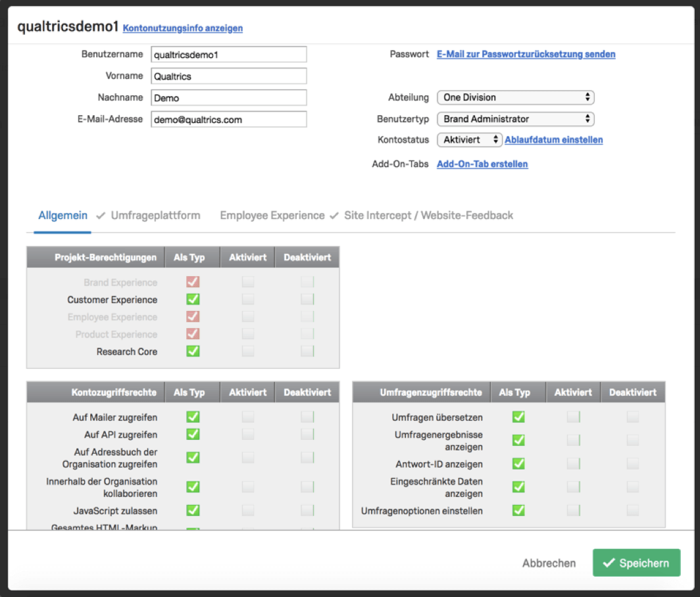Check 'Deaktiviert' for Product Experience

tap(307, 334)
